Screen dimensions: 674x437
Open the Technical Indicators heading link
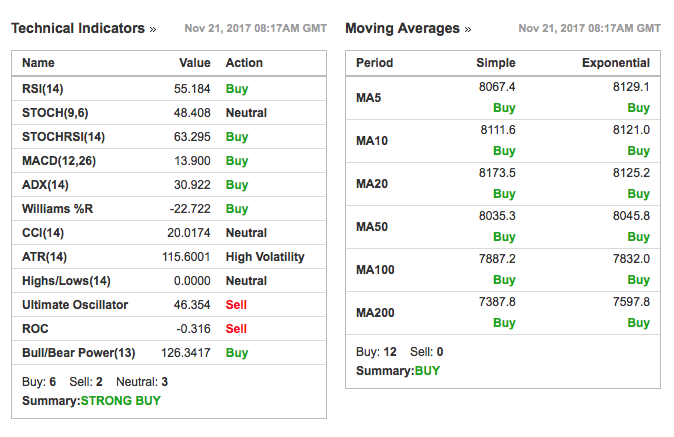click(78, 29)
